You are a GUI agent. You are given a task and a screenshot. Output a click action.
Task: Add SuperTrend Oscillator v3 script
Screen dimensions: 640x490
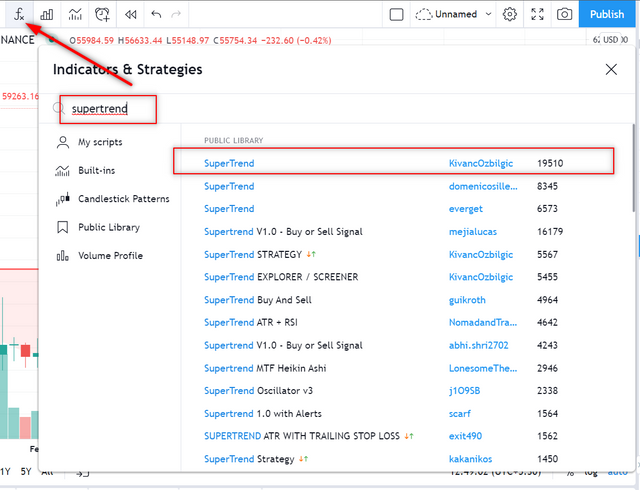(x=393, y=391)
